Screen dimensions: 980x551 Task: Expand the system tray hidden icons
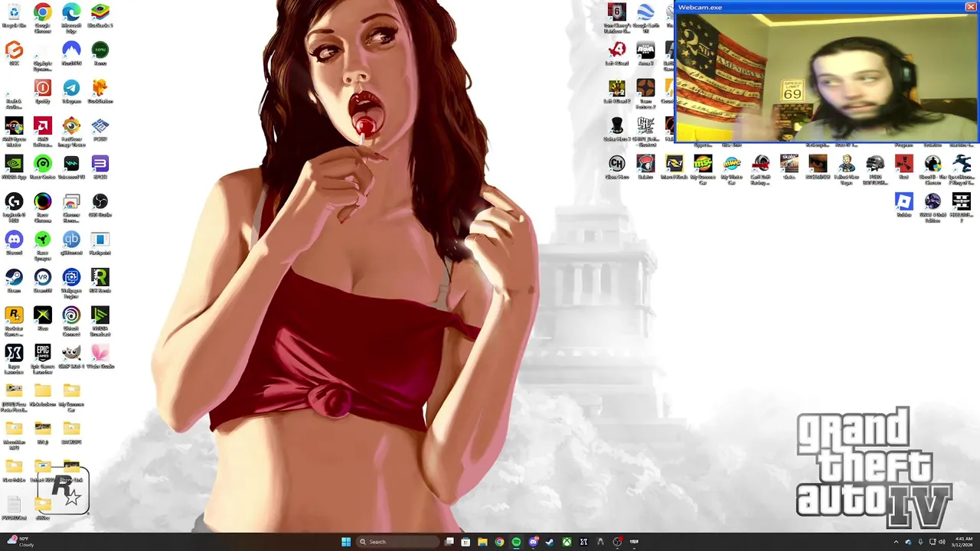coord(896,542)
